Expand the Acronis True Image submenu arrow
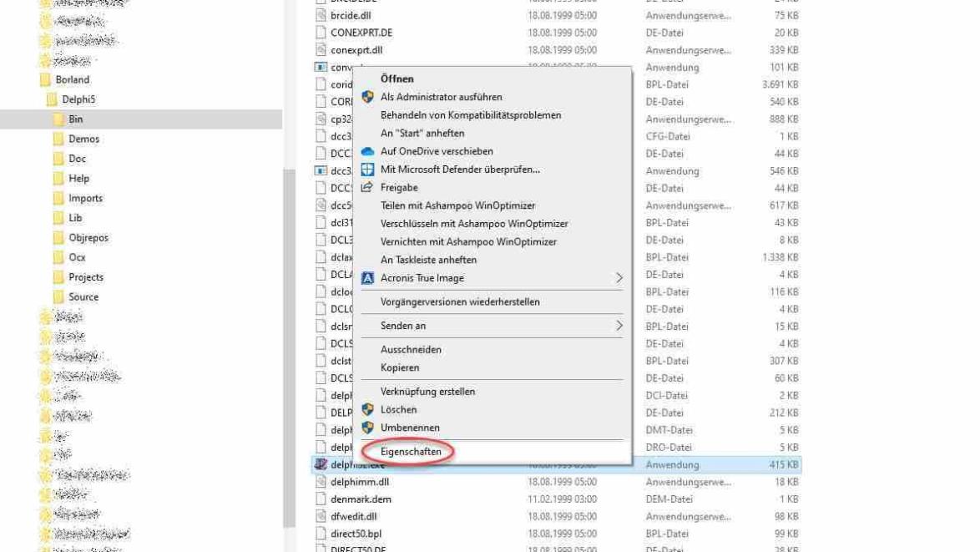This screenshot has height=552, width=980. point(619,277)
